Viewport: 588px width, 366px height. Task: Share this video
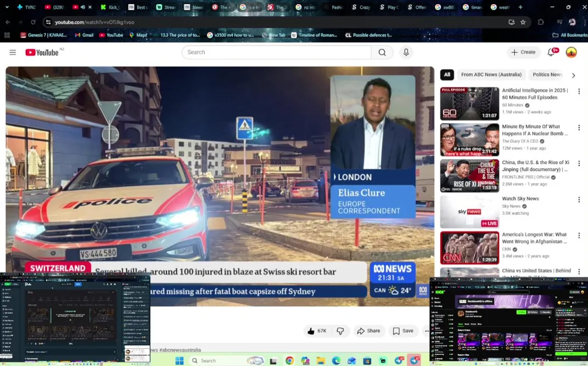pyautogui.click(x=368, y=331)
